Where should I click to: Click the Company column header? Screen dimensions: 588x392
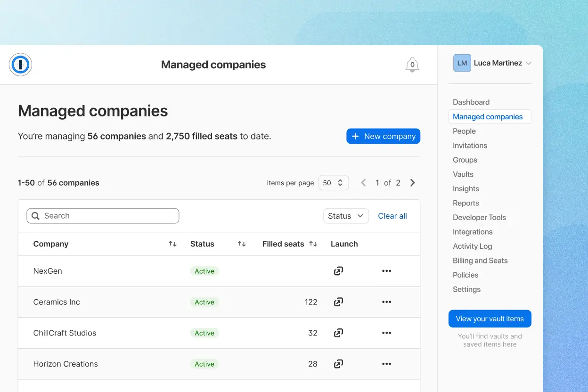point(51,244)
